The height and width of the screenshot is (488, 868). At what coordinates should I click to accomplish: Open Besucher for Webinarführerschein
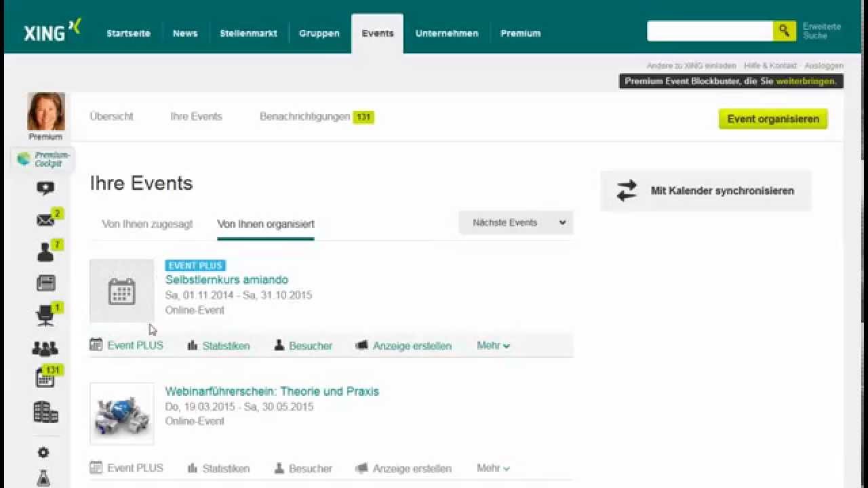(x=303, y=468)
